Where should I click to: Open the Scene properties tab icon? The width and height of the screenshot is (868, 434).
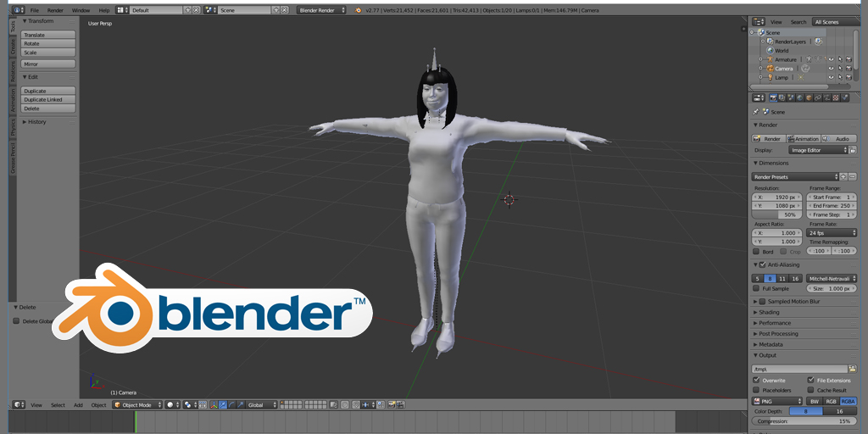point(791,98)
